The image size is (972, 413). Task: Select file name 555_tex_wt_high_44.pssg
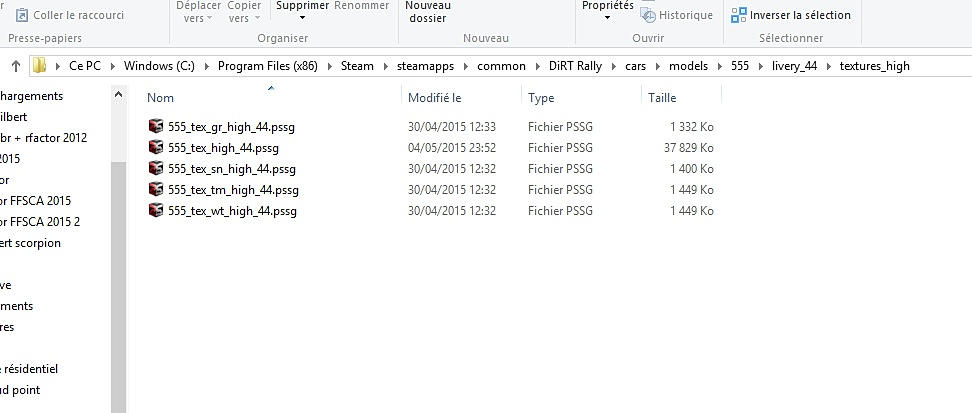click(x=232, y=211)
